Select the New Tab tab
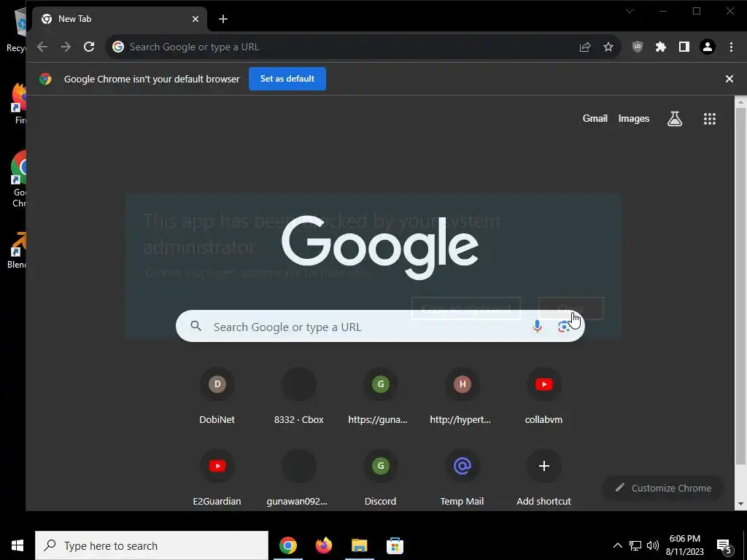Screen dimensions: 747x560 click(x=120, y=19)
